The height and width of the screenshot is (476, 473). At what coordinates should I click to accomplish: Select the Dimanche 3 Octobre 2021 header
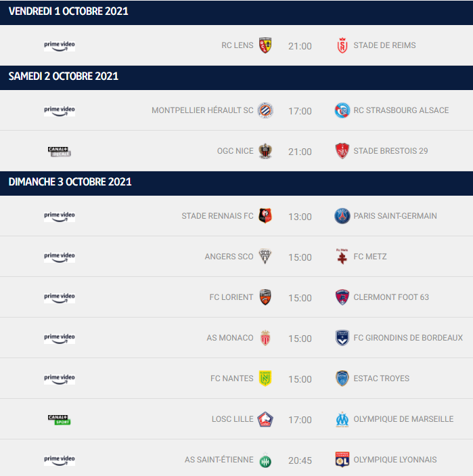tap(236, 183)
